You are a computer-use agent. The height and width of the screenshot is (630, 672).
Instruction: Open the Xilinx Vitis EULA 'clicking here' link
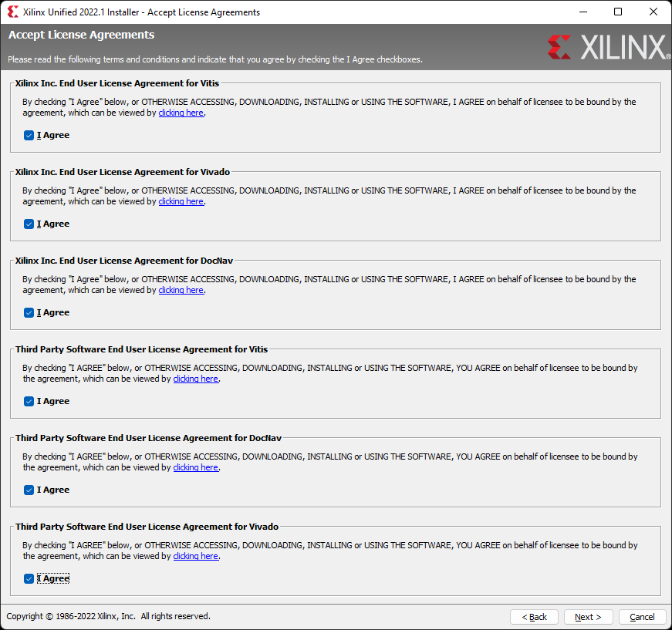[x=181, y=113]
